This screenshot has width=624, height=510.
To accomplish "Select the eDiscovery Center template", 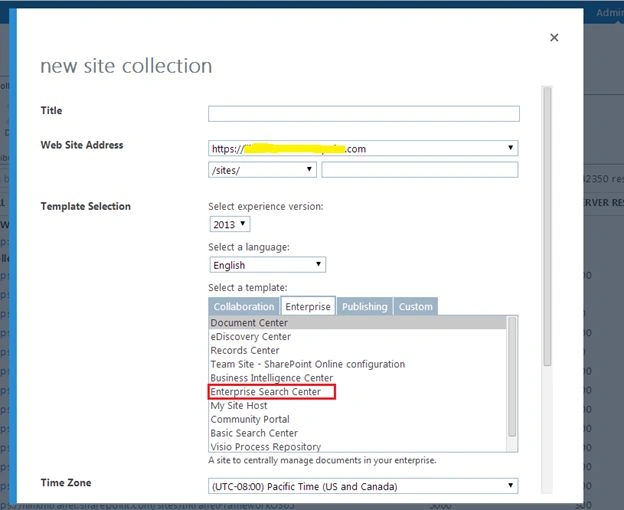I will tap(357, 337).
